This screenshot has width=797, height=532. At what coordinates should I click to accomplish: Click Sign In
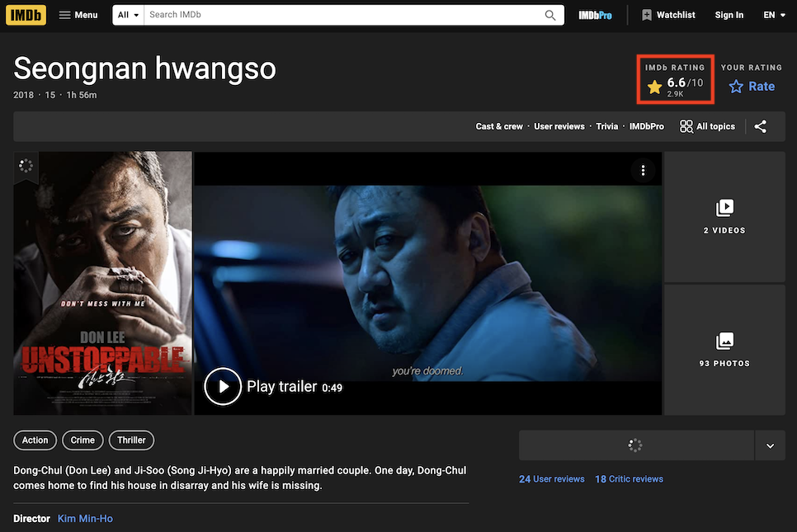coord(729,15)
